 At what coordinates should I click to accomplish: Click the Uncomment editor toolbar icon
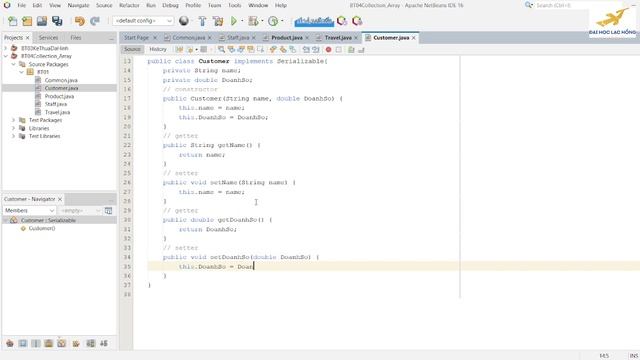click(x=361, y=49)
